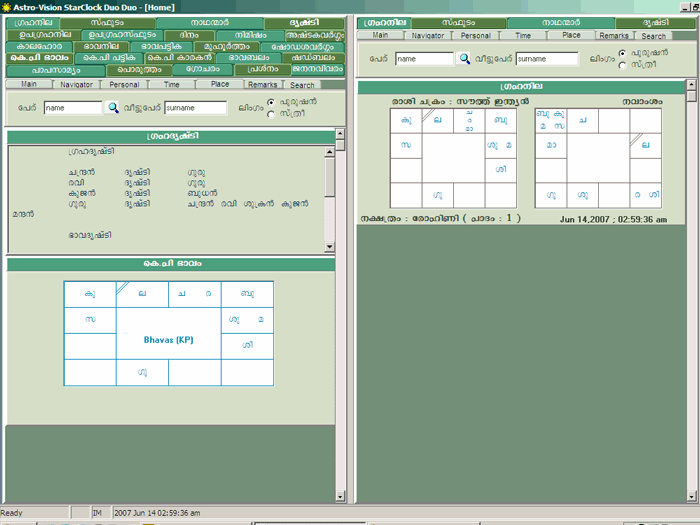Click scroll-up arrow of ഗ്രഹദൃഷ്ടി text list

point(329,152)
